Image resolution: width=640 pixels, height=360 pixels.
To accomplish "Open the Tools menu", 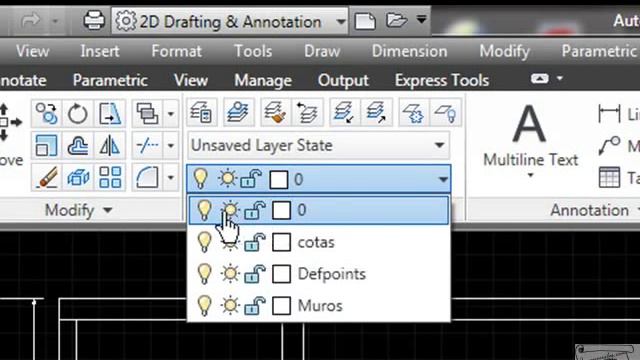I will pyautogui.click(x=253, y=51).
